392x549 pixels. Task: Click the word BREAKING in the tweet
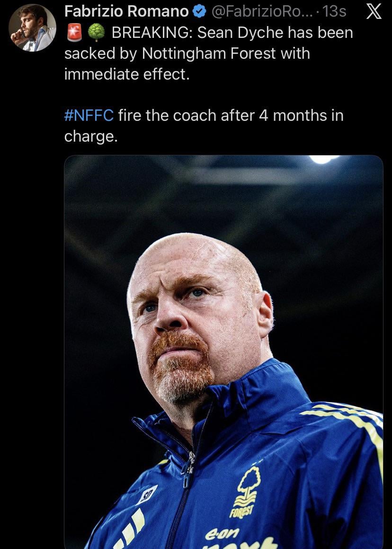coord(152,33)
